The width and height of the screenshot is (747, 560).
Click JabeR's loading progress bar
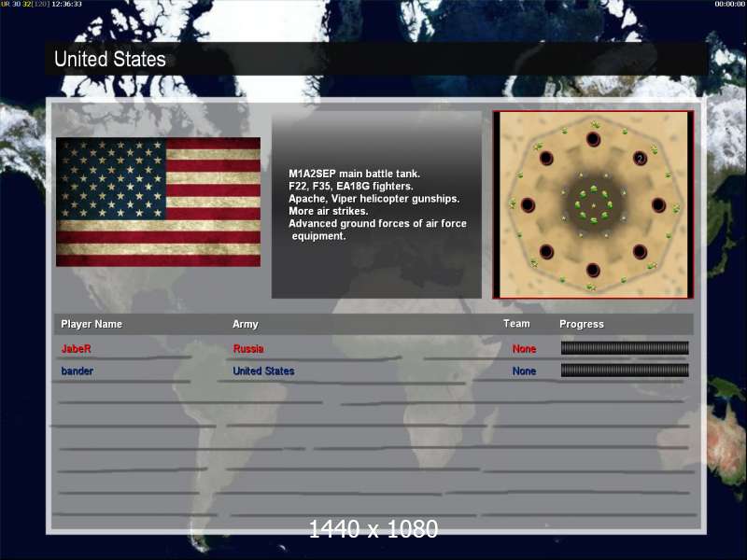(x=625, y=348)
